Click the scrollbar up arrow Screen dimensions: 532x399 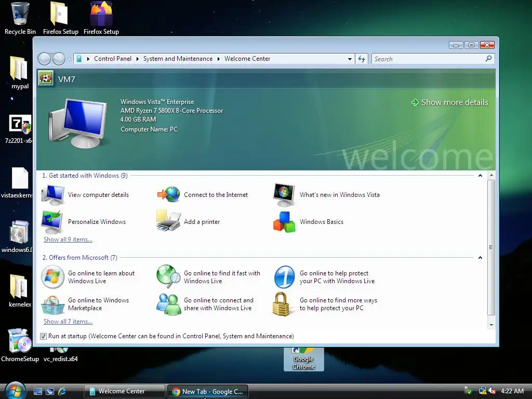pos(491,176)
